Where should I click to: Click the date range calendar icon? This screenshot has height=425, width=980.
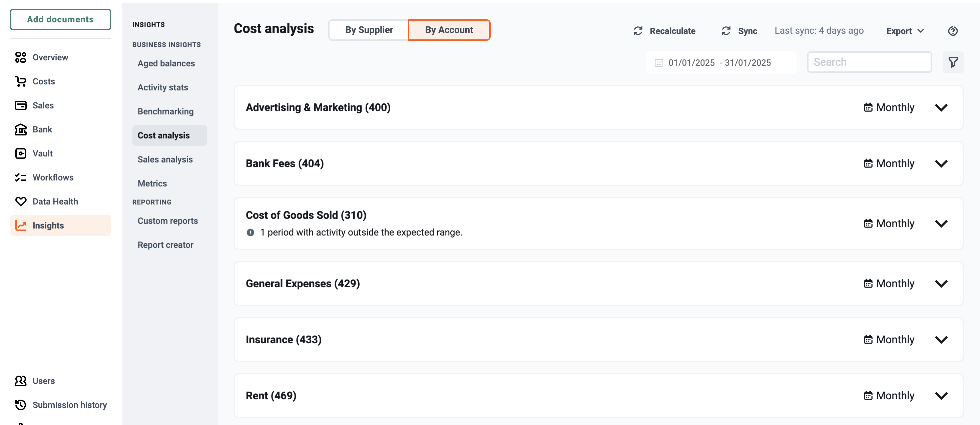coord(658,63)
